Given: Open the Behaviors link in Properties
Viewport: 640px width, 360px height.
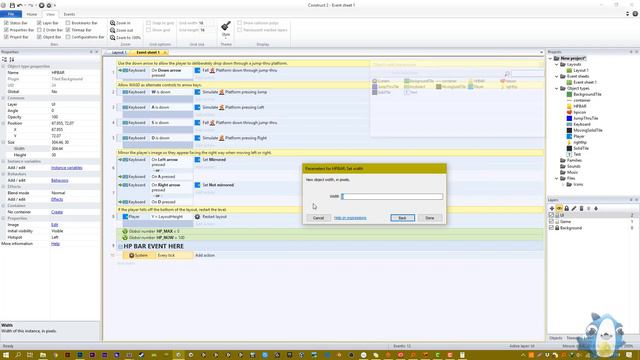Looking at the screenshot, I should point(60,180).
